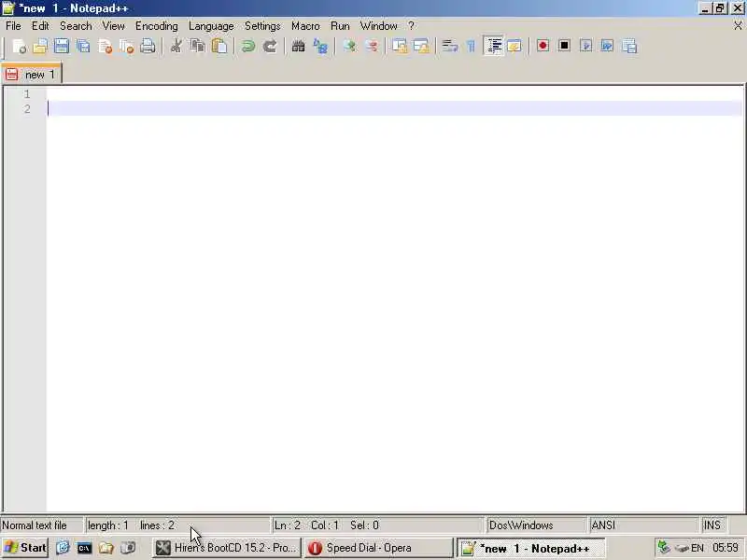
Task: Open folder quick launch icon
Action: [x=106, y=548]
